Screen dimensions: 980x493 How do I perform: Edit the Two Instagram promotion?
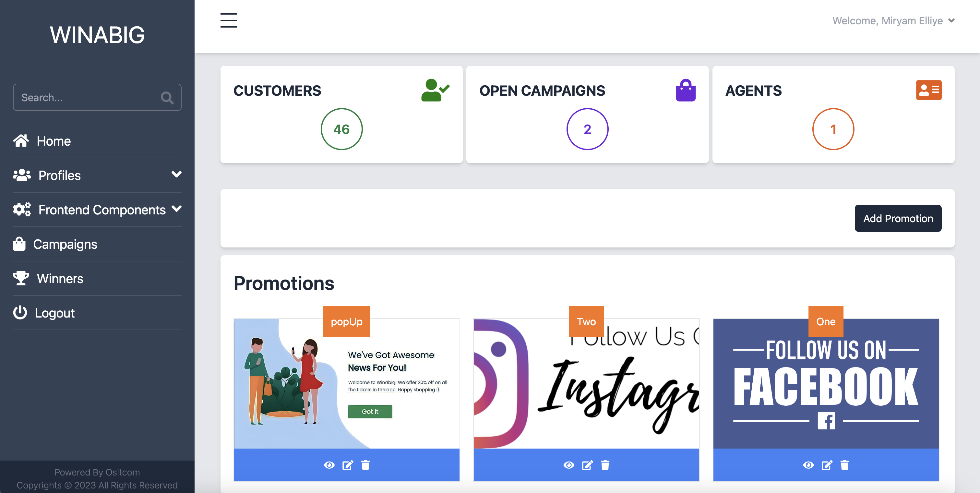coord(587,465)
